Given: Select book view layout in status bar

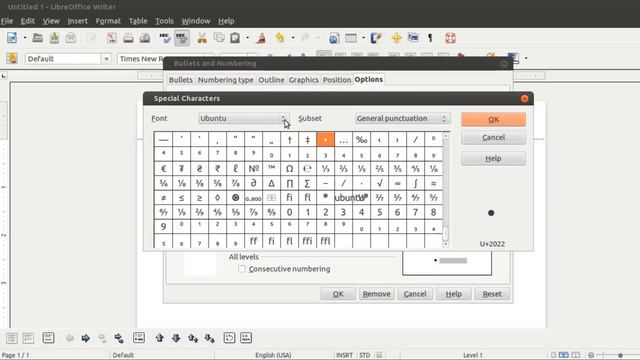Looking at the screenshot, I should [576, 355].
